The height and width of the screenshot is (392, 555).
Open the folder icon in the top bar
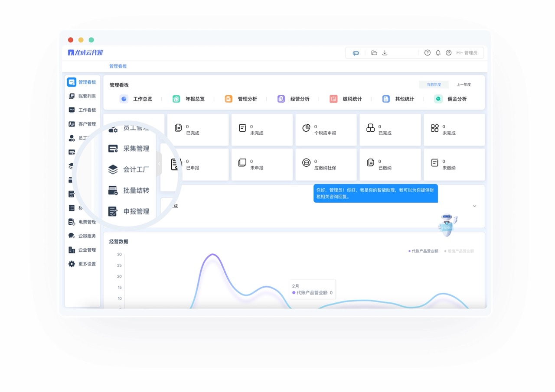click(x=374, y=53)
